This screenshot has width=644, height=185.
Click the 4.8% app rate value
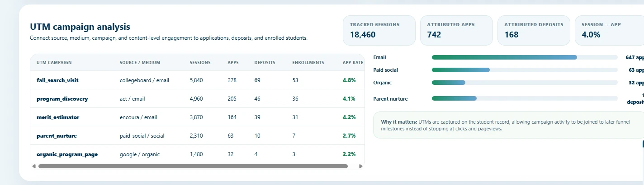point(349,80)
